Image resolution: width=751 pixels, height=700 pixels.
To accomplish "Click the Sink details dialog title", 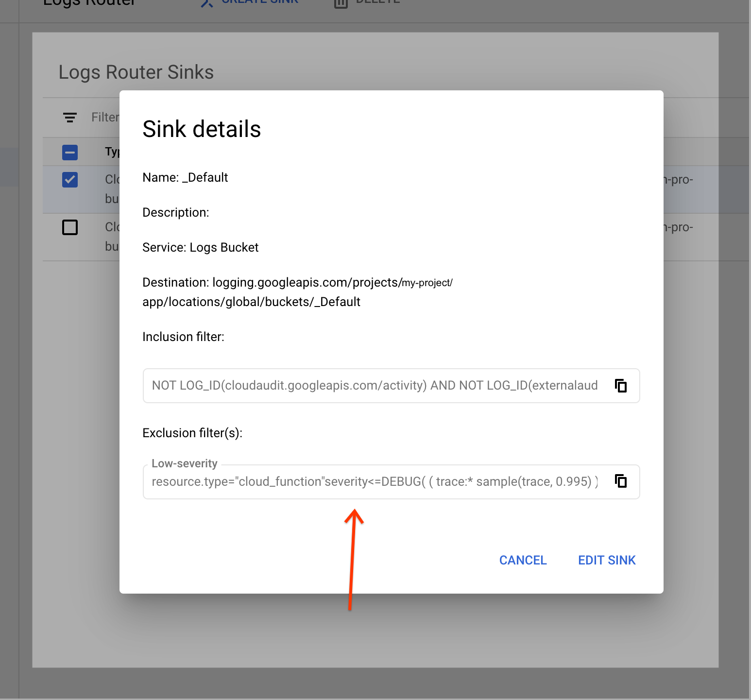I will tap(202, 129).
